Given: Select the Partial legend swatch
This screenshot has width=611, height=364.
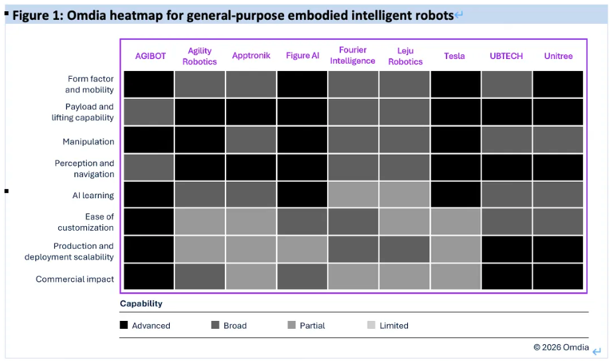Looking at the screenshot, I should 292,325.
